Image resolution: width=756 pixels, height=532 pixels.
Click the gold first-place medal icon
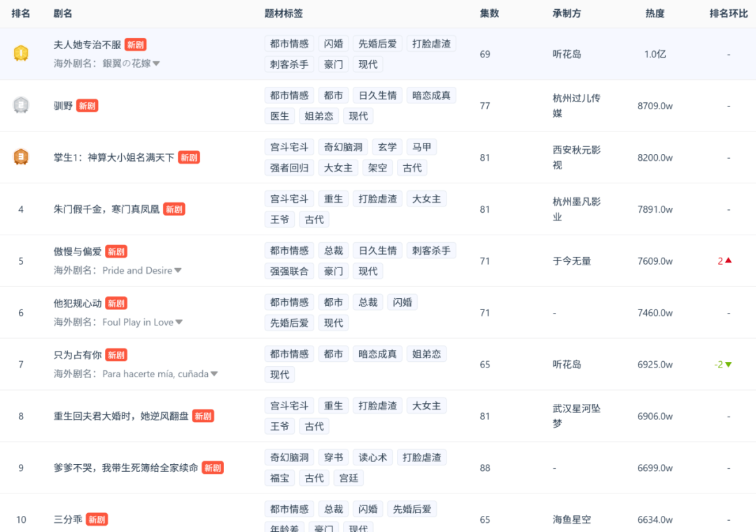[x=21, y=53]
